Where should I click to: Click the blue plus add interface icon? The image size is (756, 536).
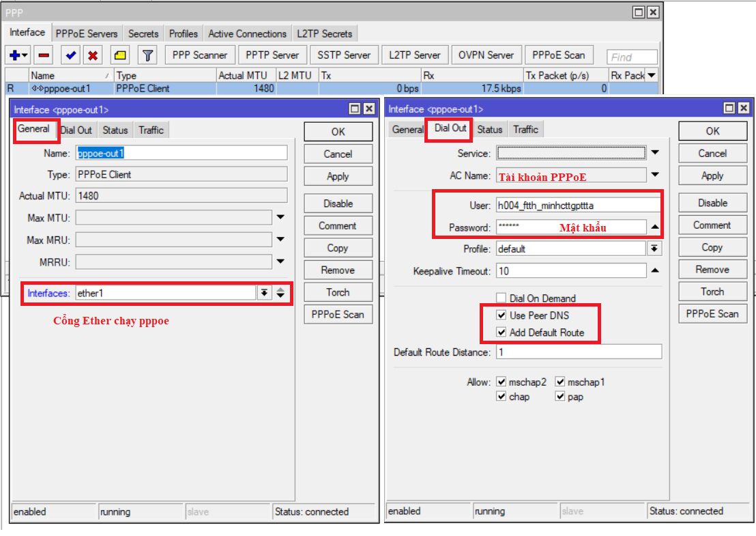click(x=14, y=55)
